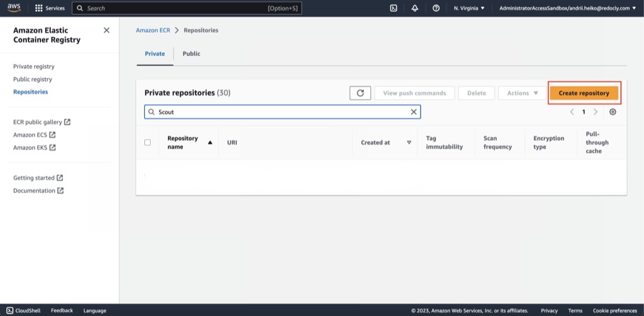644x316 pixels.
Task: Open Getting started external link
Action: coord(38,178)
